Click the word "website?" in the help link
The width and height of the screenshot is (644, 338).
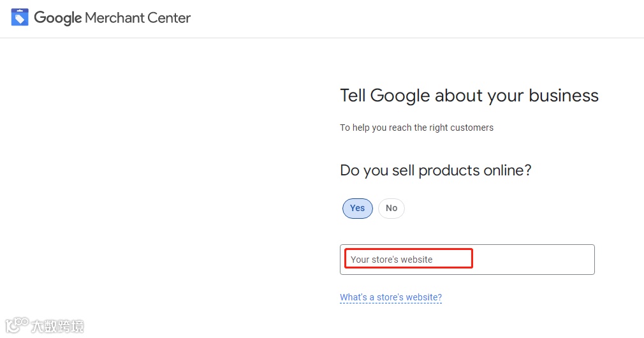pyautogui.click(x=423, y=297)
